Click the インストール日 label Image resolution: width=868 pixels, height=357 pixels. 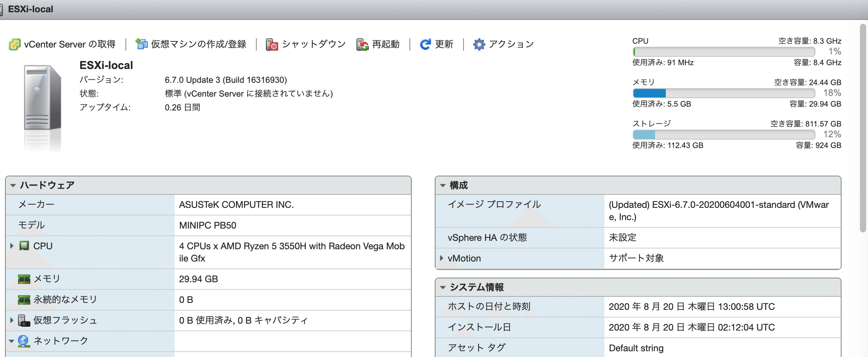pyautogui.click(x=479, y=327)
